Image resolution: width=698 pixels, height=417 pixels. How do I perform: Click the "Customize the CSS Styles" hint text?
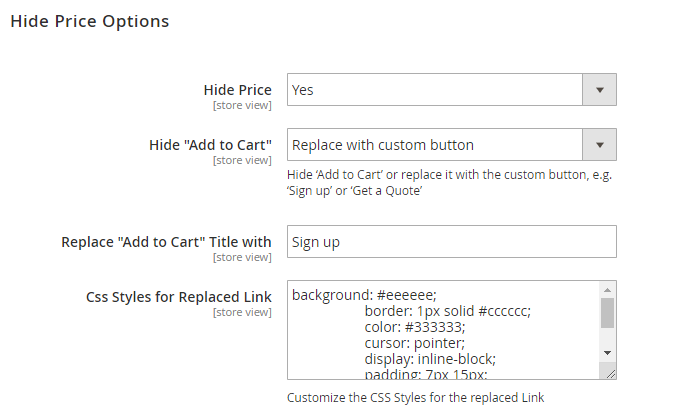(x=415, y=397)
